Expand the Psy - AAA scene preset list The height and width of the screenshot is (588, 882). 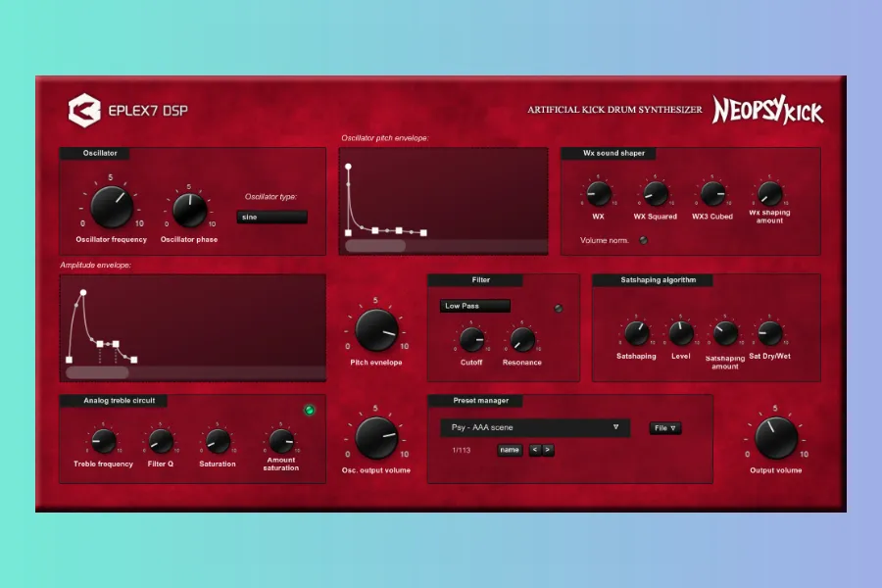[534, 427]
